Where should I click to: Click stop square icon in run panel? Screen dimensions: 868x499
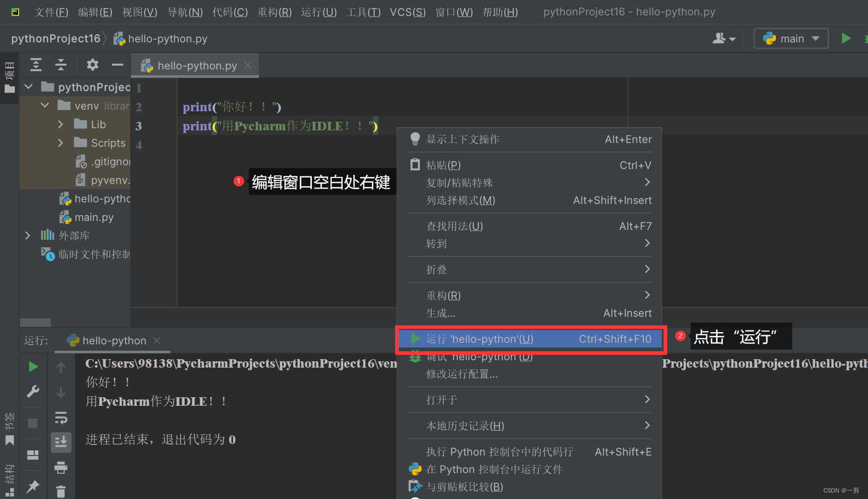33,423
